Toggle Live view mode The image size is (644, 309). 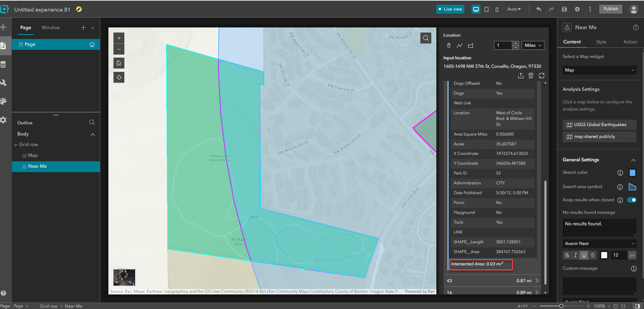tap(450, 9)
